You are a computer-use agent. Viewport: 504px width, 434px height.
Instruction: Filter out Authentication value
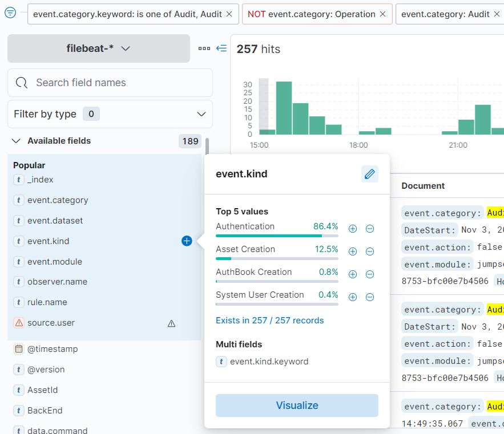370,229
